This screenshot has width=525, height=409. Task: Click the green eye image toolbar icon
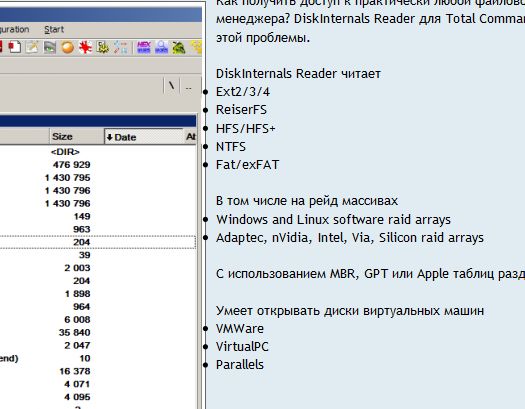tap(50, 47)
